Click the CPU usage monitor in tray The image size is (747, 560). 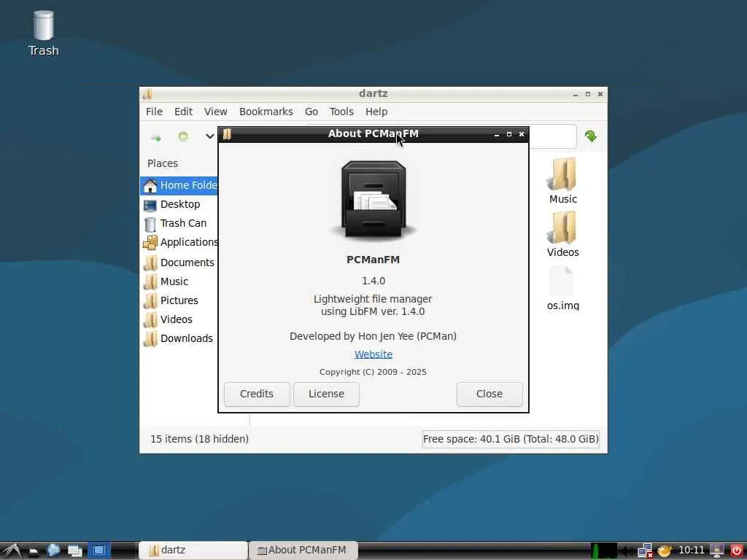[603, 551]
